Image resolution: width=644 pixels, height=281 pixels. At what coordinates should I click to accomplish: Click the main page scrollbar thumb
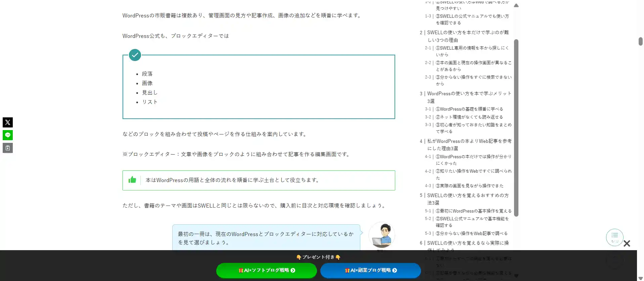[640, 41]
